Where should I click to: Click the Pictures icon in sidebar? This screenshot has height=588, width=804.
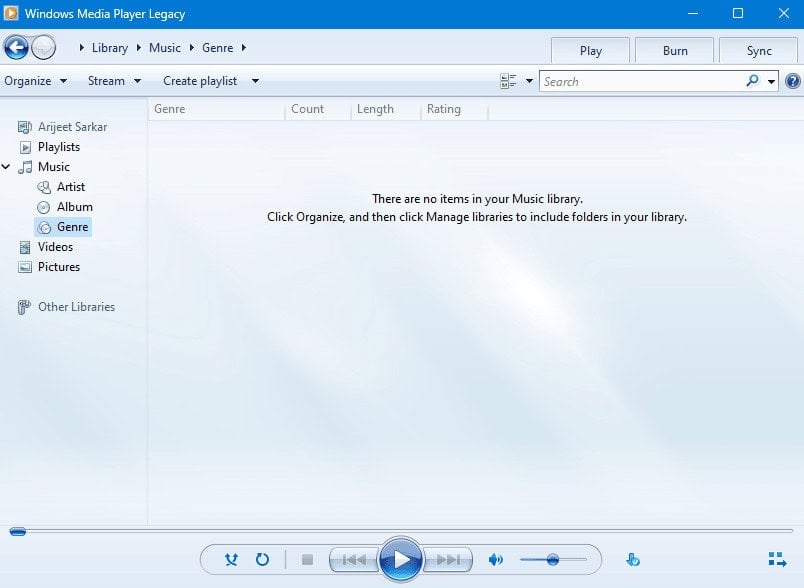pyautogui.click(x=25, y=267)
